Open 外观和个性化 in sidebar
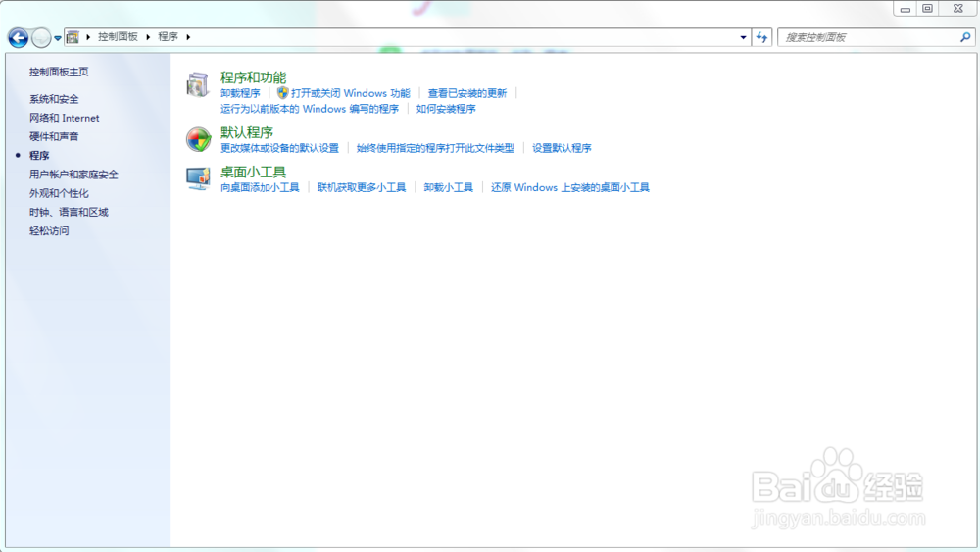 [x=59, y=193]
